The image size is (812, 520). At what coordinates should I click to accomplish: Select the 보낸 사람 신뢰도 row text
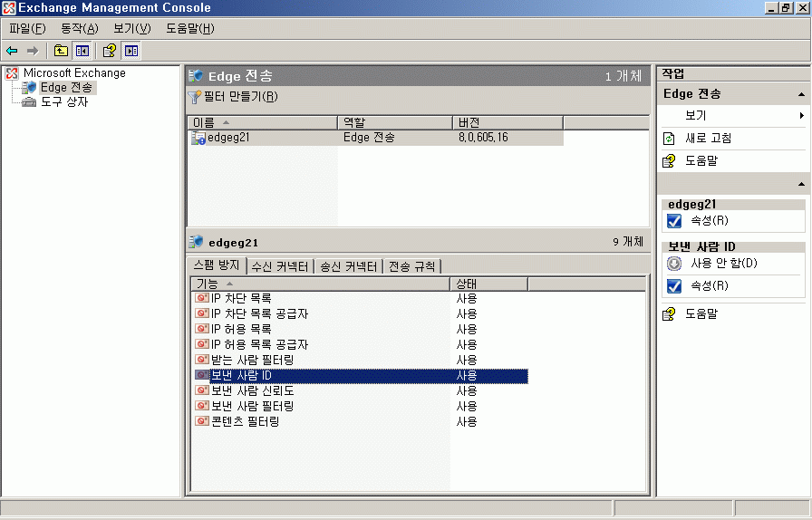(253, 391)
